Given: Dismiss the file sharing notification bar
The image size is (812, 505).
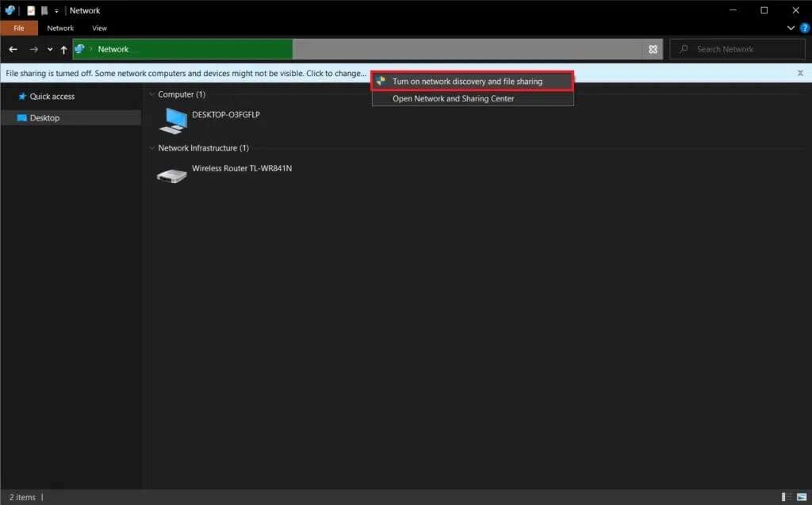Looking at the screenshot, I should pos(800,73).
